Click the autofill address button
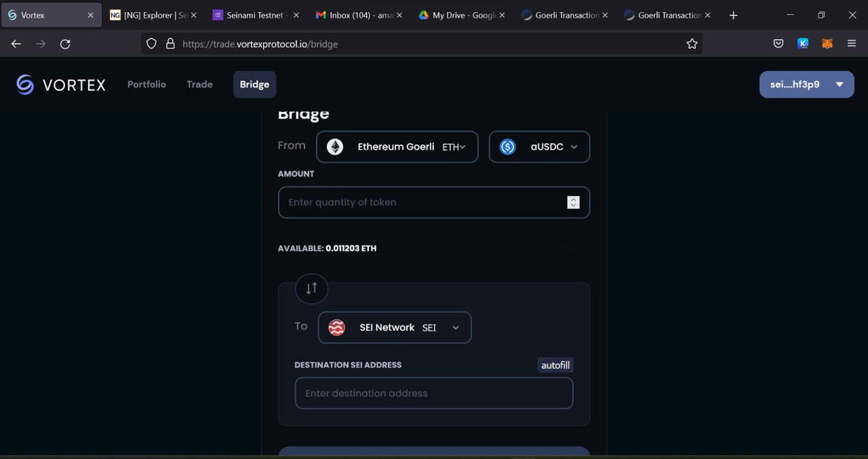The height and width of the screenshot is (459, 868). 556,365
